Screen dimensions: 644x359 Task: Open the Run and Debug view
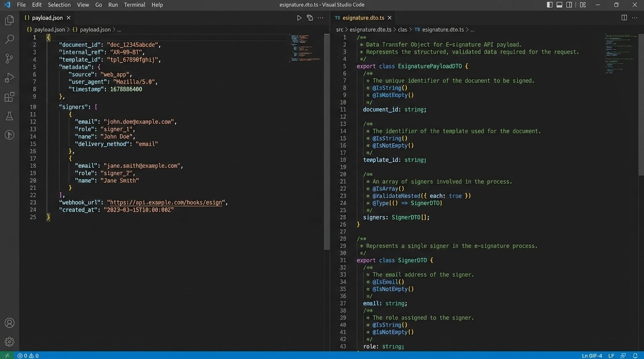tap(9, 78)
